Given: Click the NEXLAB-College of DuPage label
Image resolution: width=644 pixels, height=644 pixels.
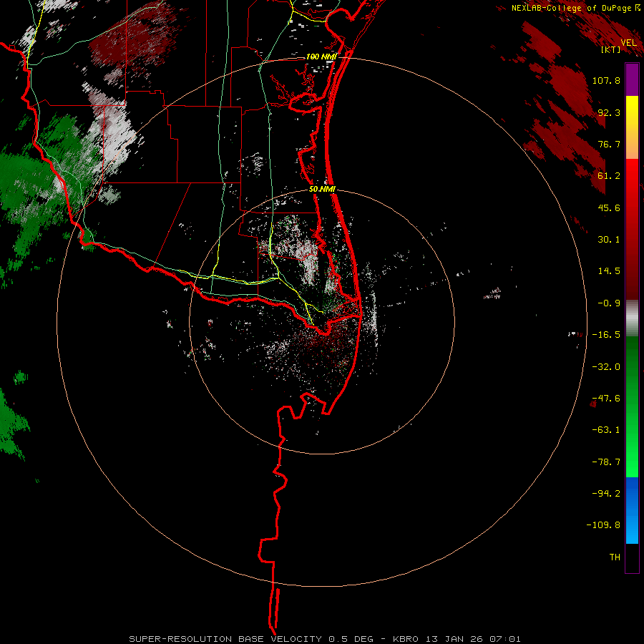Looking at the screenshot, I should pos(571,8).
